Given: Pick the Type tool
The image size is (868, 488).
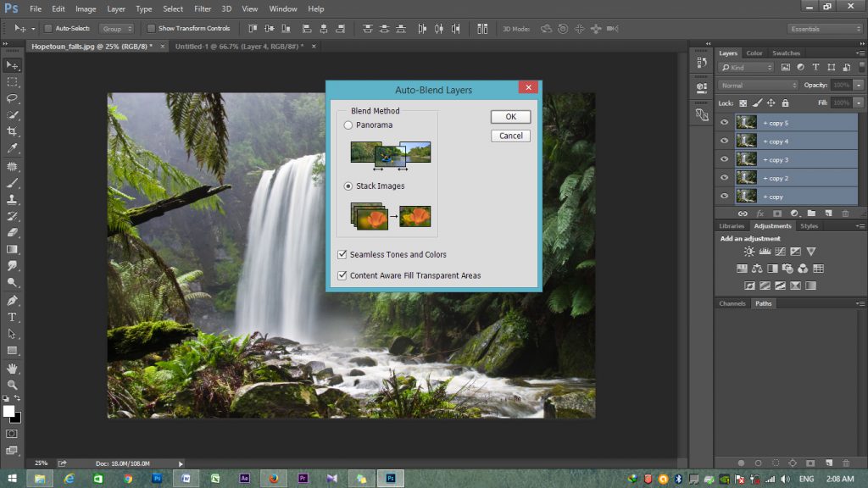Looking at the screenshot, I should (12, 317).
